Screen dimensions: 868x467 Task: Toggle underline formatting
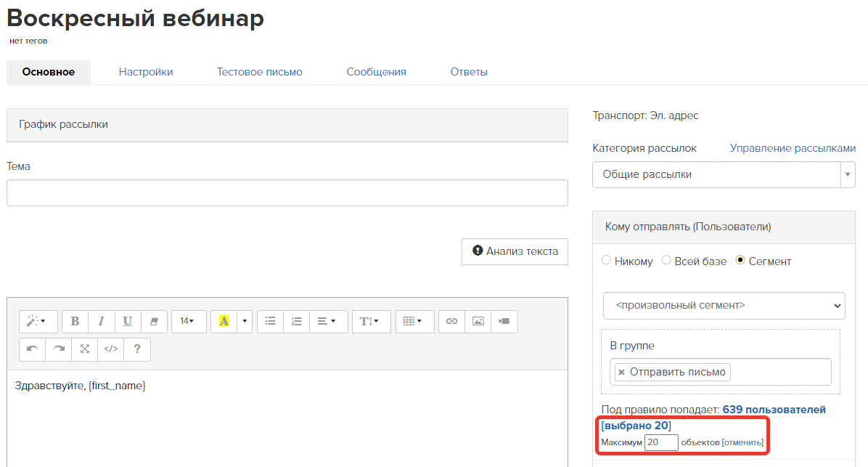[x=127, y=321]
